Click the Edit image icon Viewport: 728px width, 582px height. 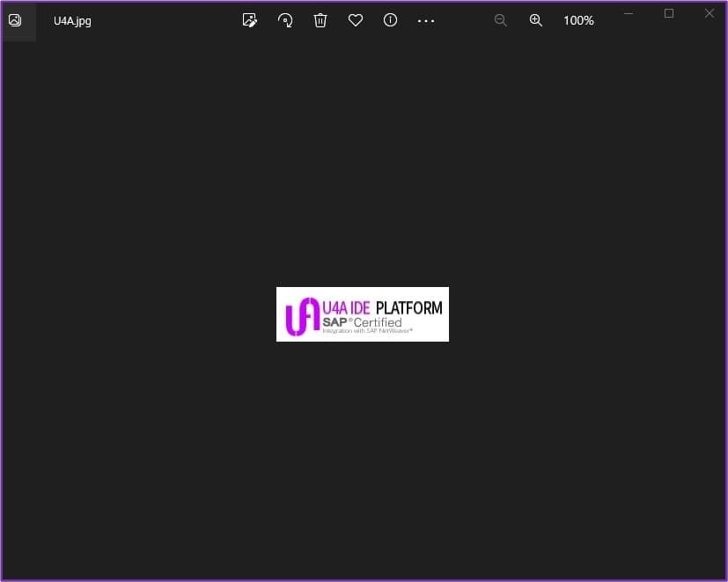250,20
